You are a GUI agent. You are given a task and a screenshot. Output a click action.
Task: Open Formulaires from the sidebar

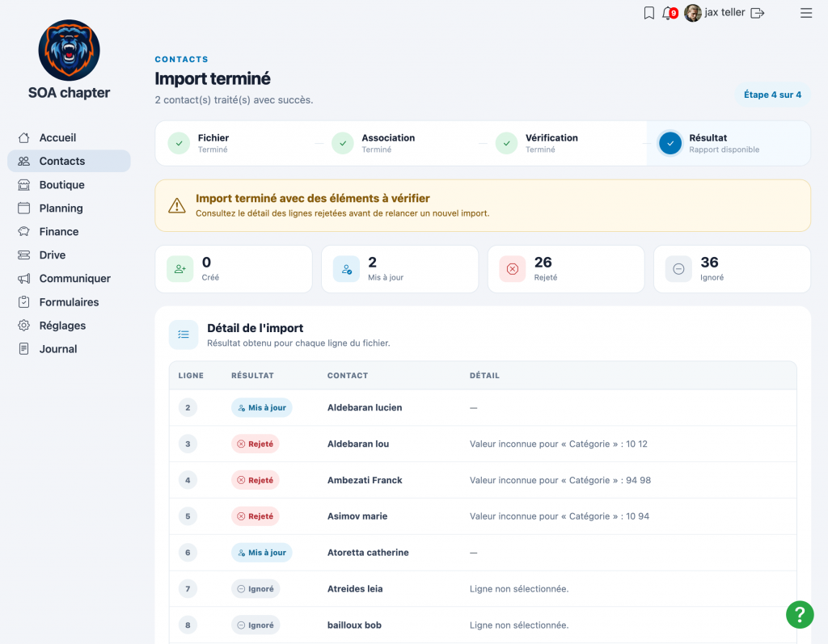click(x=70, y=302)
